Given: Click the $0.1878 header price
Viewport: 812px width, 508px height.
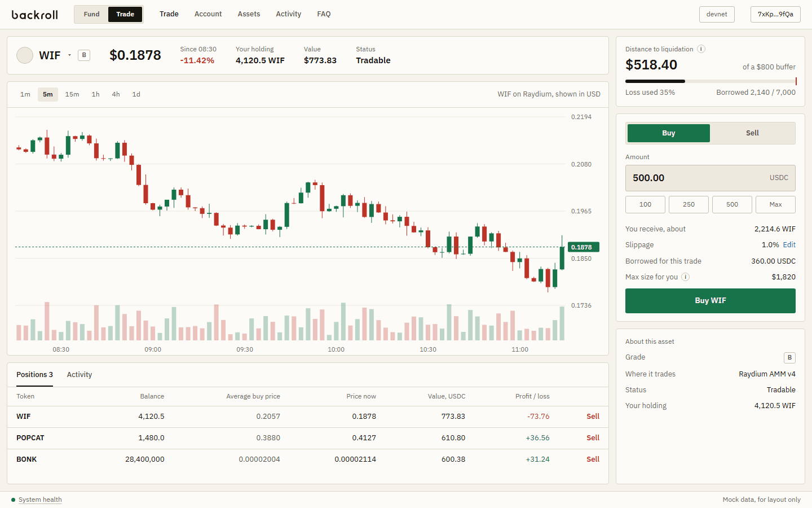Looking at the screenshot, I should tap(135, 55).
